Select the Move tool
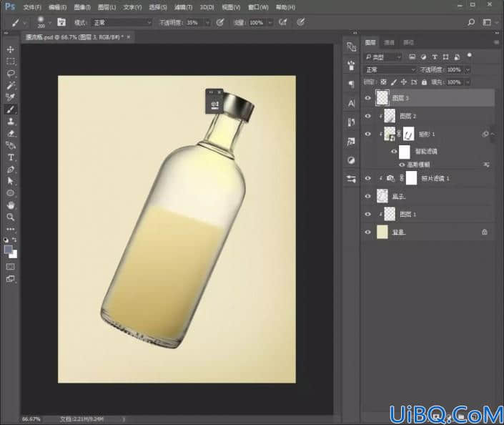504x425 pixels. tap(10, 49)
